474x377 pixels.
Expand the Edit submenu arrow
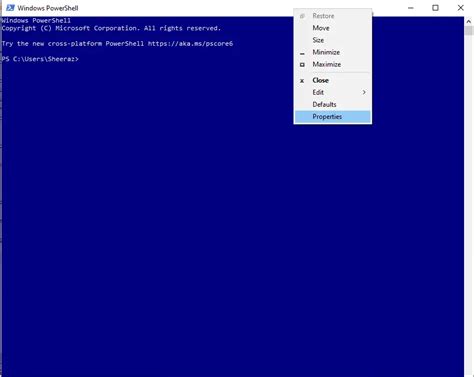click(x=364, y=92)
